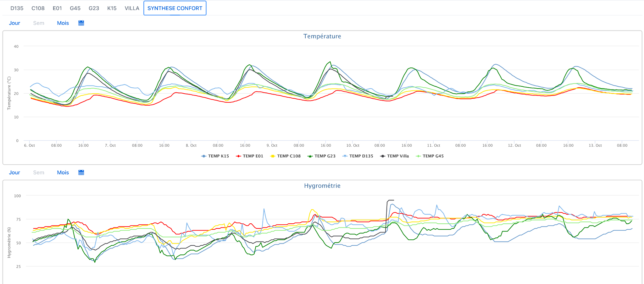
Task: Click the 7. Oct axis label
Action: click(x=110, y=145)
